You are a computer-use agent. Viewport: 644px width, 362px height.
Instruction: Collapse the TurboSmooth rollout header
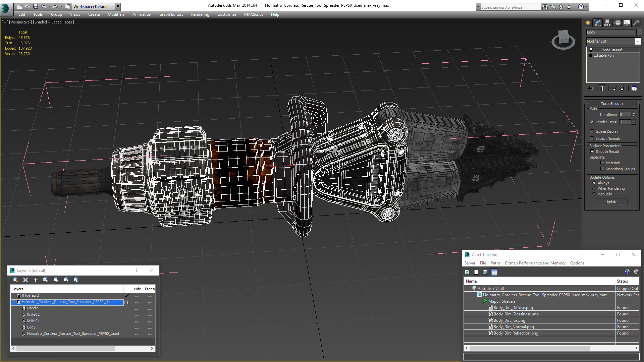611,104
